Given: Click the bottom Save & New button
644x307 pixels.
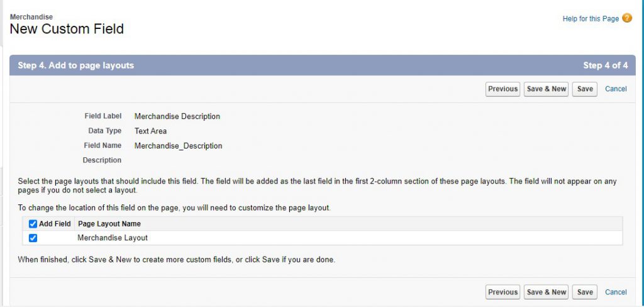Looking at the screenshot, I should click(x=547, y=292).
